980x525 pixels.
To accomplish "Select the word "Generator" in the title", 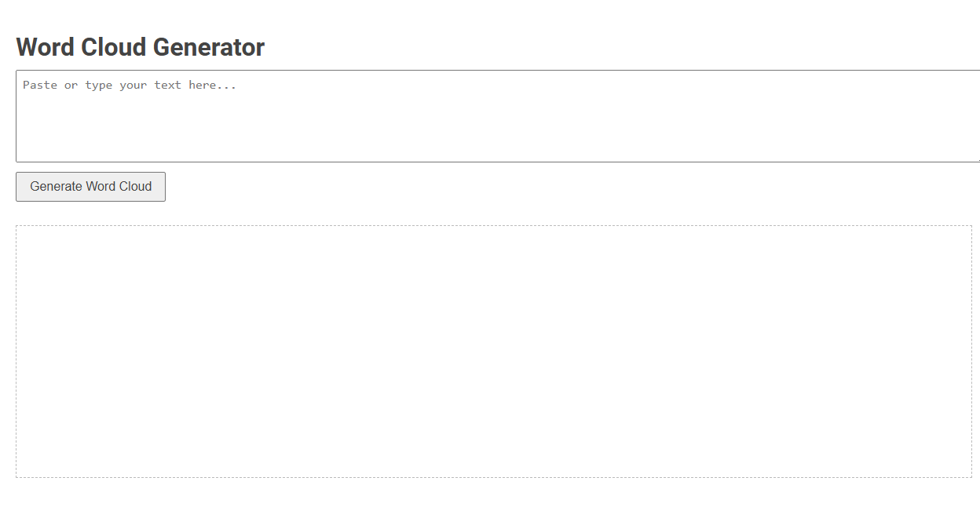I will click(208, 47).
